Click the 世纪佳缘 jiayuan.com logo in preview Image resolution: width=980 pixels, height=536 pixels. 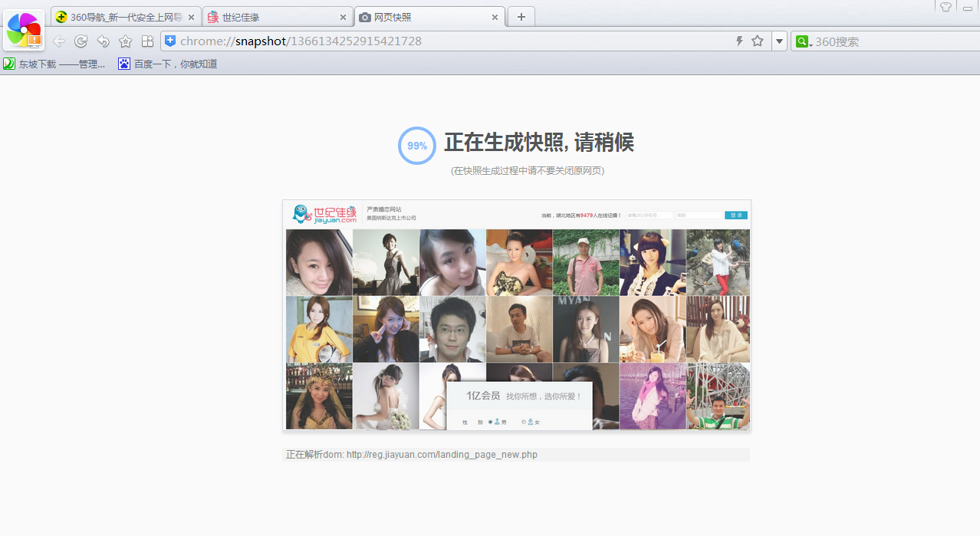pyautogui.click(x=325, y=214)
